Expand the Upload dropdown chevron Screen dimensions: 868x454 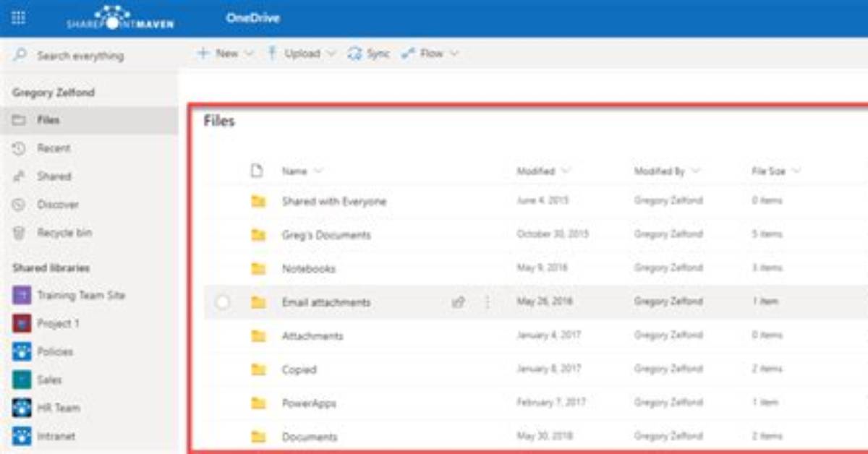(331, 53)
